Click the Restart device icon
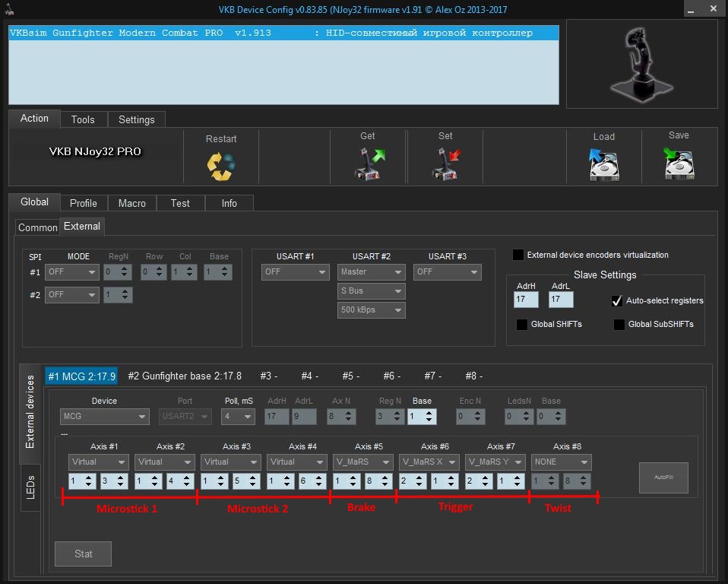 (220, 166)
